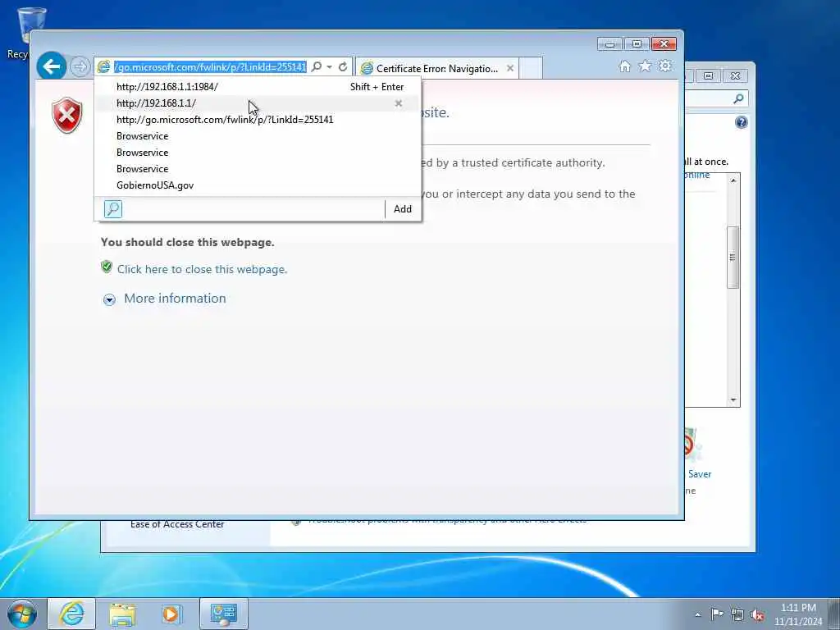Open Favorites with the star icon
The height and width of the screenshot is (630, 840).
pyautogui.click(x=645, y=66)
